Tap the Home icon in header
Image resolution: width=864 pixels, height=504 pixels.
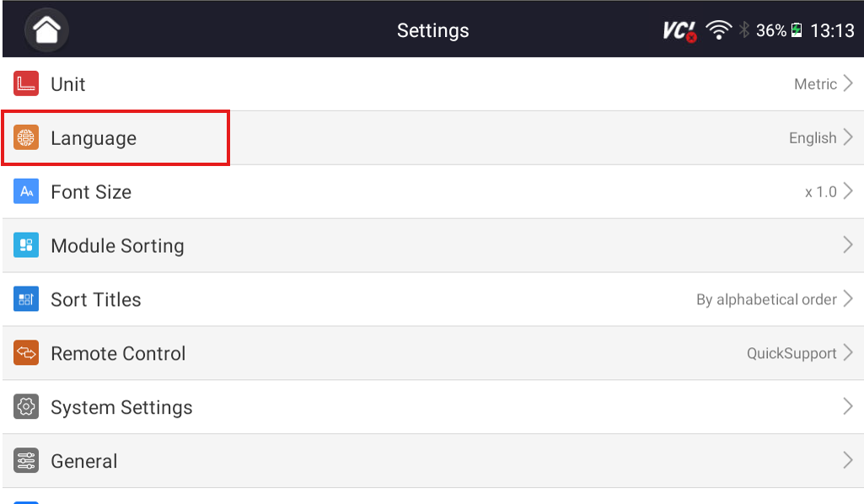[47, 29]
